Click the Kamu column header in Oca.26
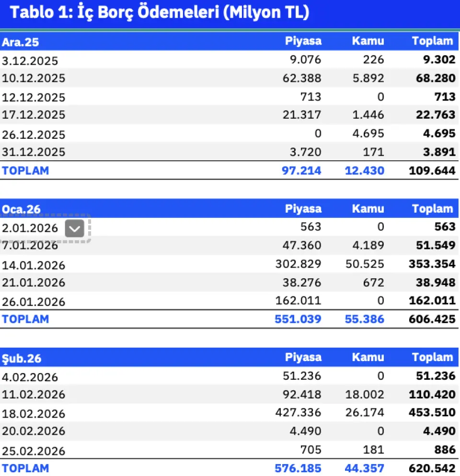 (368, 209)
